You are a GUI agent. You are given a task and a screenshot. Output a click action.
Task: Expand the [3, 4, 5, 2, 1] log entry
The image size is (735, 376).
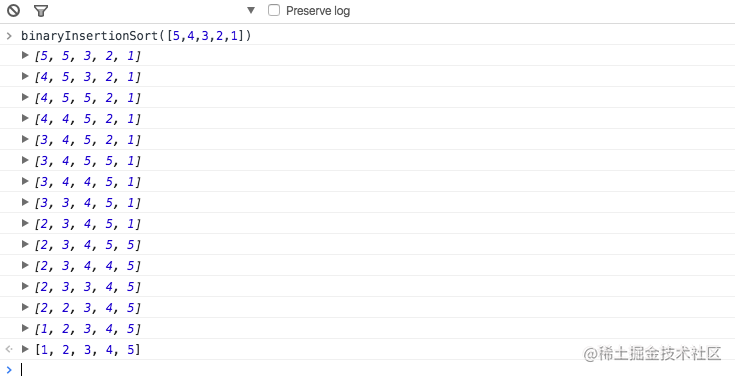pos(25,139)
